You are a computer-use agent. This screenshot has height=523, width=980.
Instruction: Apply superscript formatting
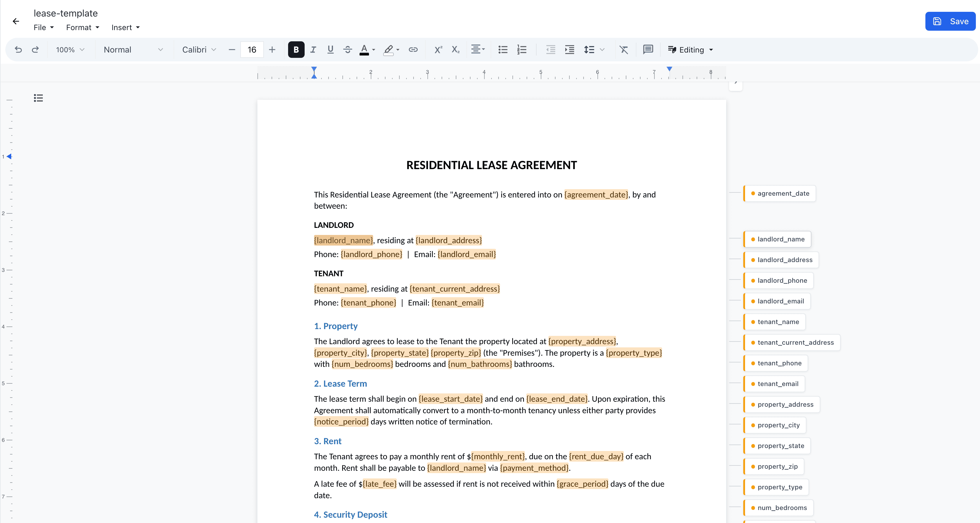coord(438,50)
